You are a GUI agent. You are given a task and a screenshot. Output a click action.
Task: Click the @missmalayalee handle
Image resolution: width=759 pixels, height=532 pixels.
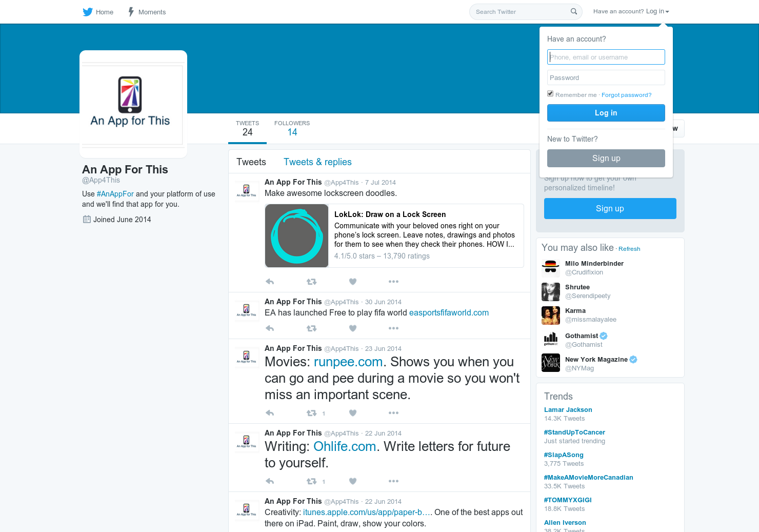click(591, 320)
